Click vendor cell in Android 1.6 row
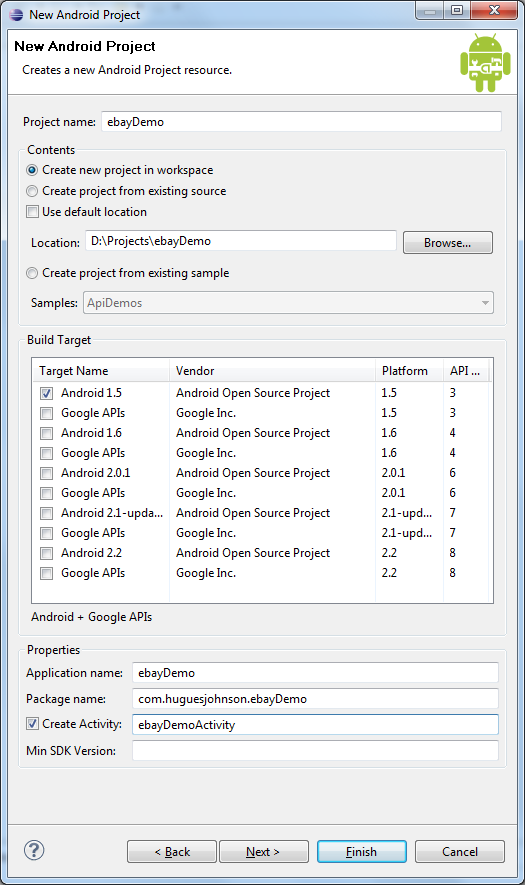The image size is (525, 885). 253,433
